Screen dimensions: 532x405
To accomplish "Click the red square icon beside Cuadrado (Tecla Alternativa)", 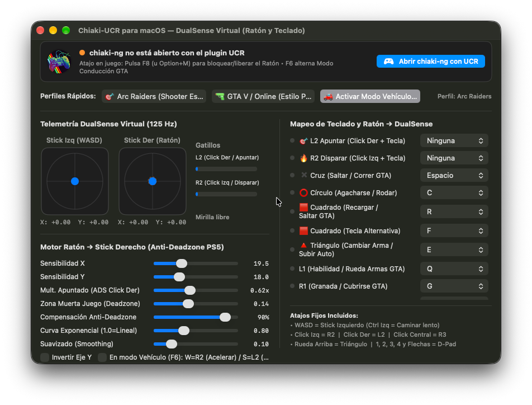I will [303, 230].
